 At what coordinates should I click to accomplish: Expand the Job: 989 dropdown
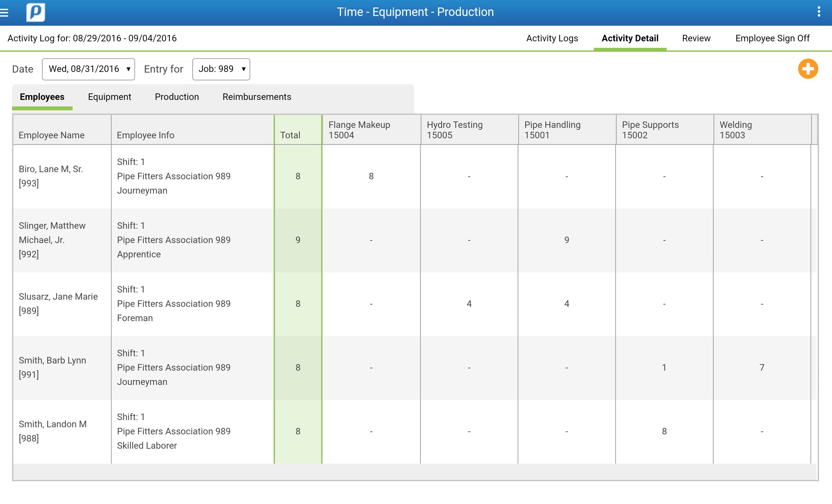point(221,69)
